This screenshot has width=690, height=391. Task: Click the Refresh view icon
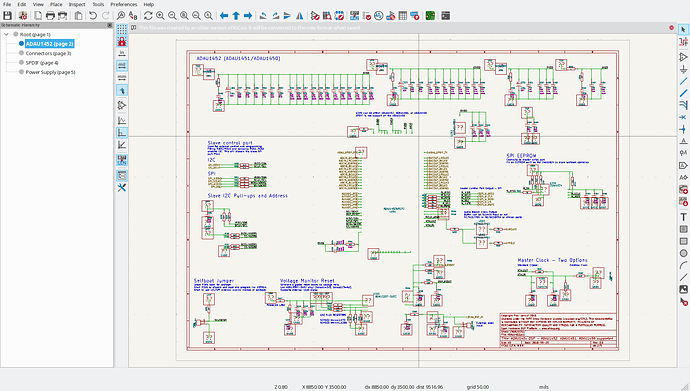(148, 16)
